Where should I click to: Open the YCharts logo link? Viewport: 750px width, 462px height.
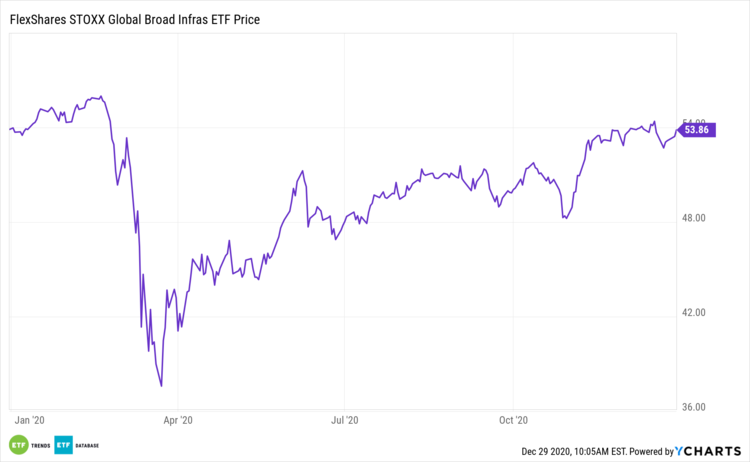(x=711, y=451)
